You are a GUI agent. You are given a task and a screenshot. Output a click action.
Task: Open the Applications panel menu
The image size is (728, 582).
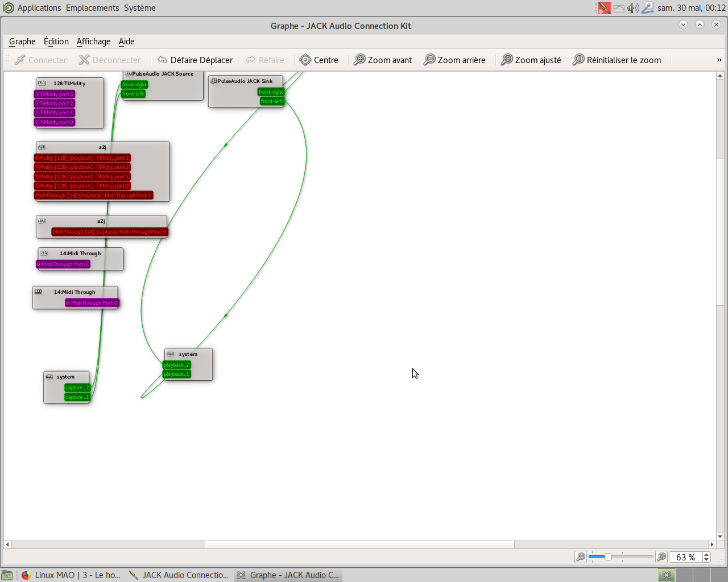(39, 8)
